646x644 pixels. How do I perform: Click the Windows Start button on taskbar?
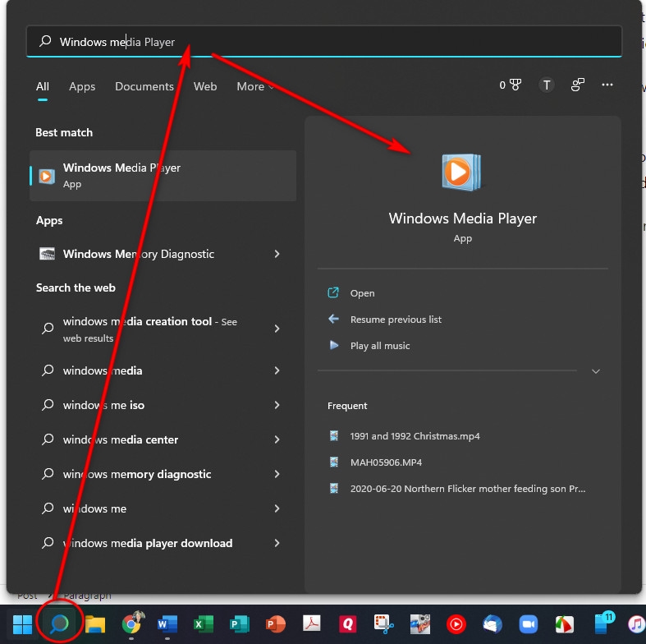point(22,624)
